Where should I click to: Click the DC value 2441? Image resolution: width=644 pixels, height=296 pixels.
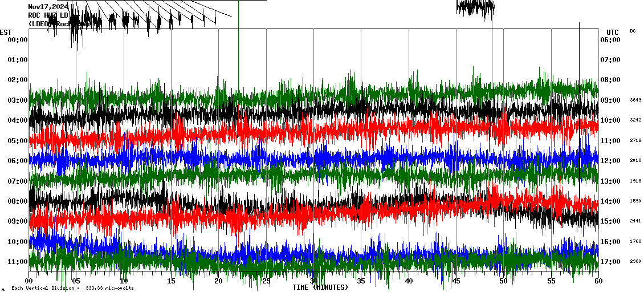635,221
